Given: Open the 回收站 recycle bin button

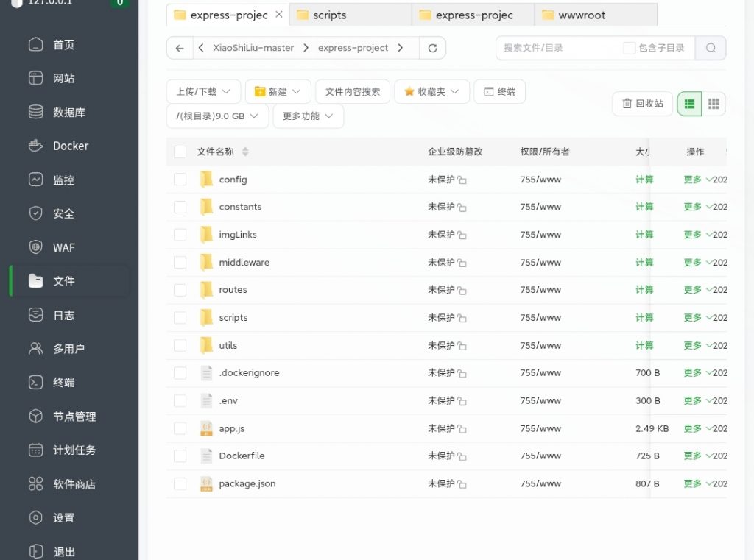Looking at the screenshot, I should (642, 104).
